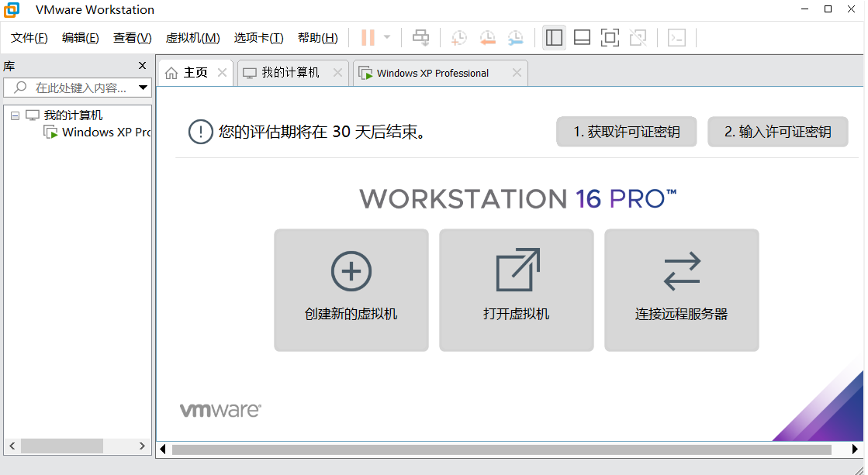Close the 库 library panel
This screenshot has height=475, width=868.
[x=142, y=65]
